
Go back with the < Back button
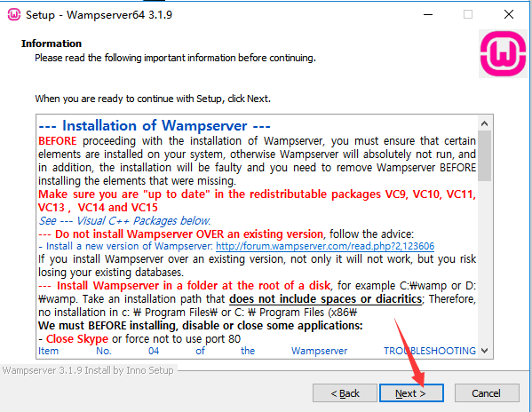(345, 393)
